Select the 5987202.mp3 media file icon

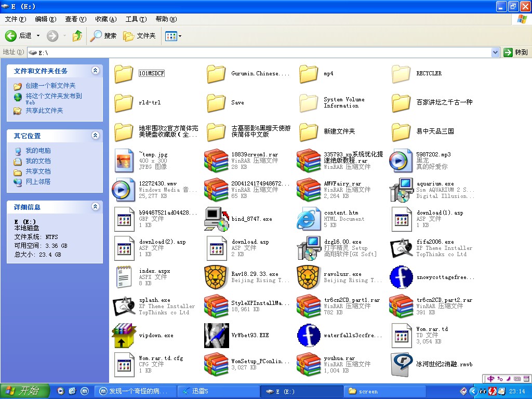[402, 161]
